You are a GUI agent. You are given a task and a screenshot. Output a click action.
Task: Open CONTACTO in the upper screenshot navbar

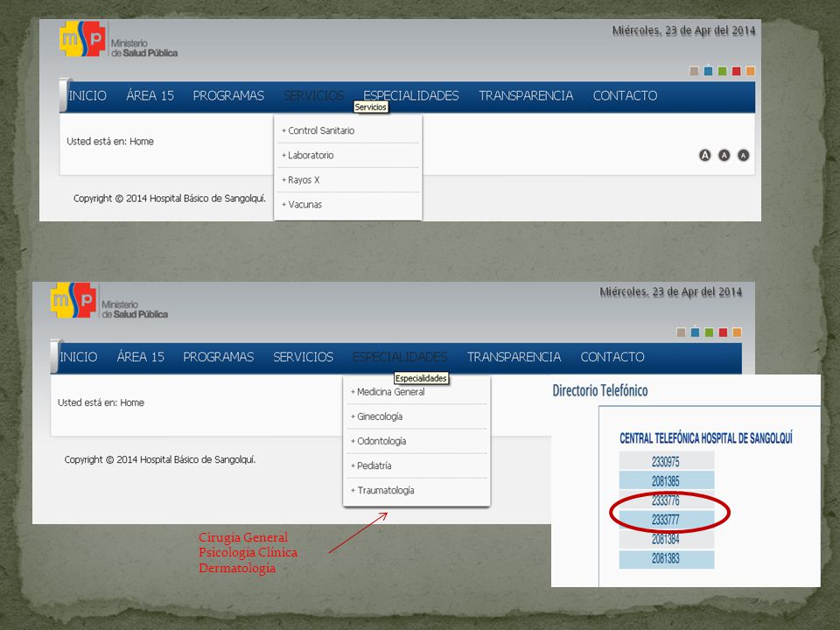pyautogui.click(x=625, y=96)
